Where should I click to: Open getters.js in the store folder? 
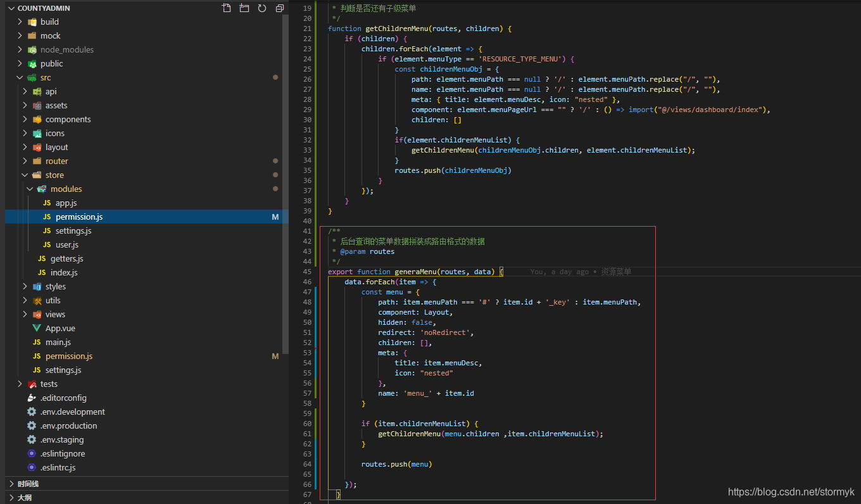[146, 258]
